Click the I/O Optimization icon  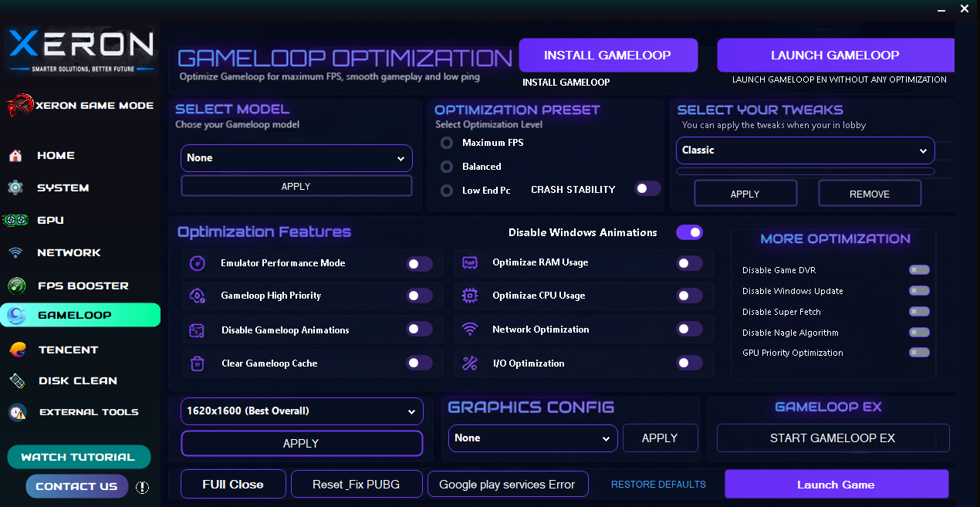coord(469,363)
